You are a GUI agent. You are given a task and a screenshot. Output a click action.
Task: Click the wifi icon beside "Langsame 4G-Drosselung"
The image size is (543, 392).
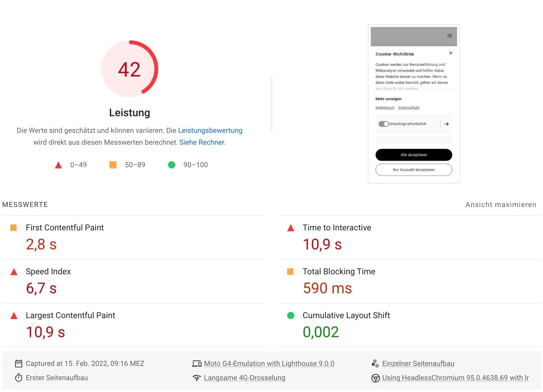point(197,377)
